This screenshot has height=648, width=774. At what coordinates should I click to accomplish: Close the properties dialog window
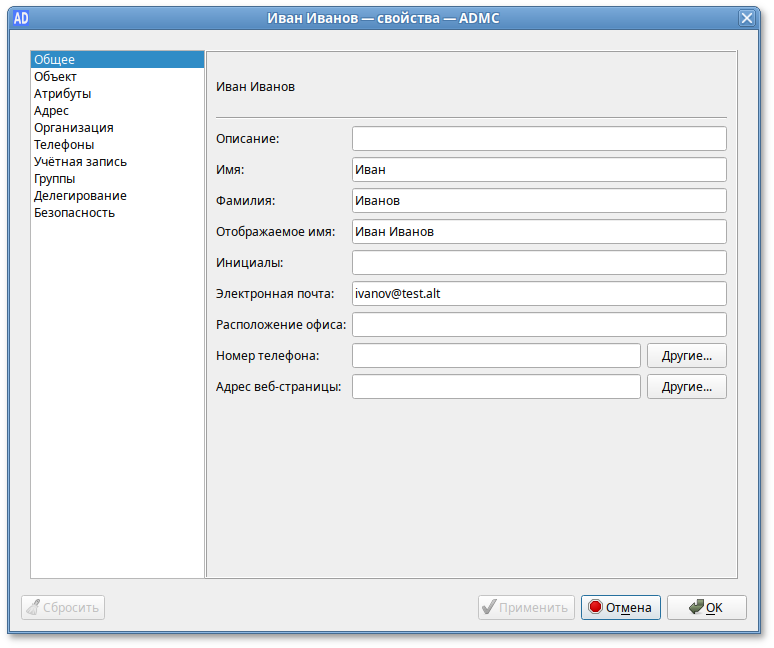pyautogui.click(x=746, y=18)
